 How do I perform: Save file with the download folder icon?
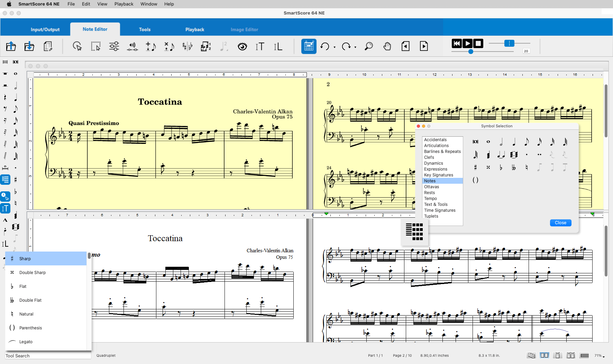tap(29, 46)
